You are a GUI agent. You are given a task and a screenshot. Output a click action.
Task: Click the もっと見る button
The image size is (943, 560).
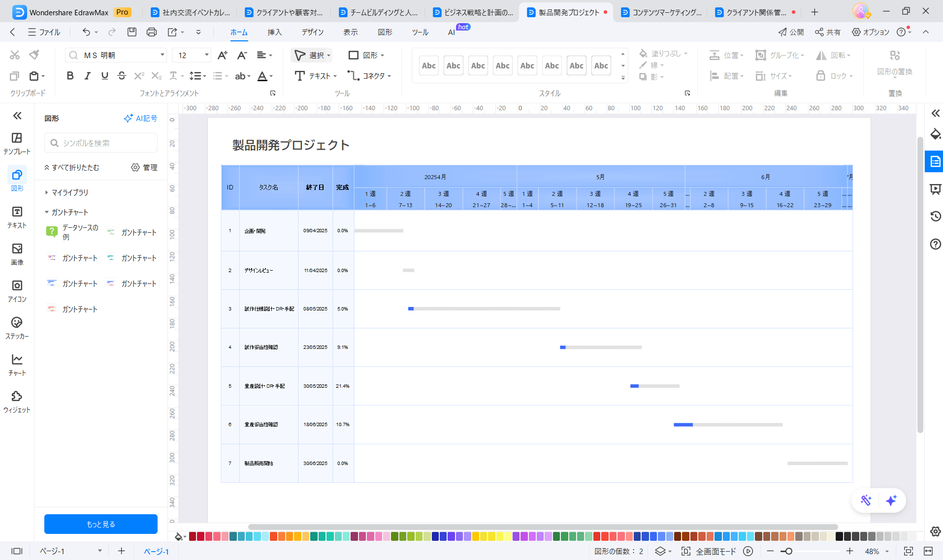101,524
